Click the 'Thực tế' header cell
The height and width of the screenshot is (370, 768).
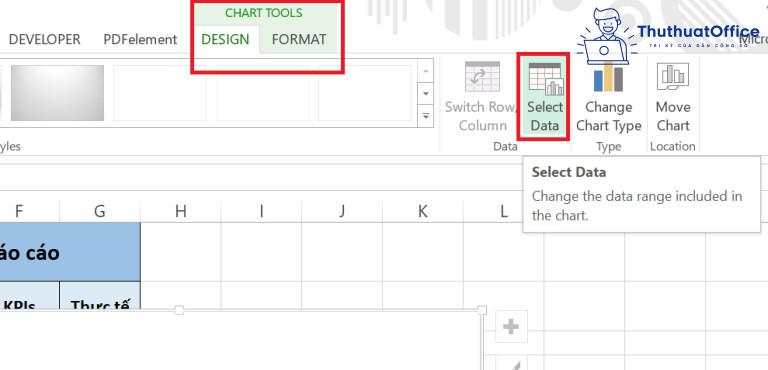tap(100, 295)
